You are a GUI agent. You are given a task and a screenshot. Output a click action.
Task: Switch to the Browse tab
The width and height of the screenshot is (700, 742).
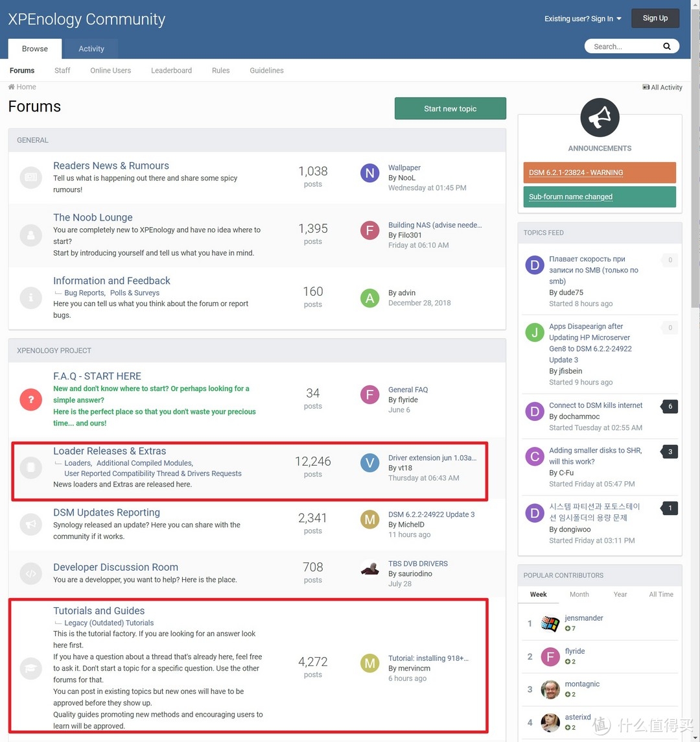tap(35, 49)
